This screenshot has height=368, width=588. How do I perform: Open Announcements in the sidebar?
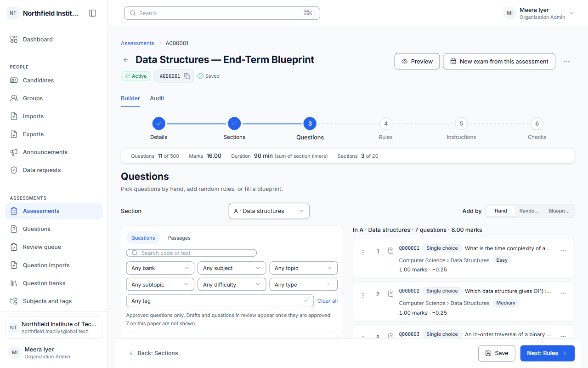(x=54, y=152)
